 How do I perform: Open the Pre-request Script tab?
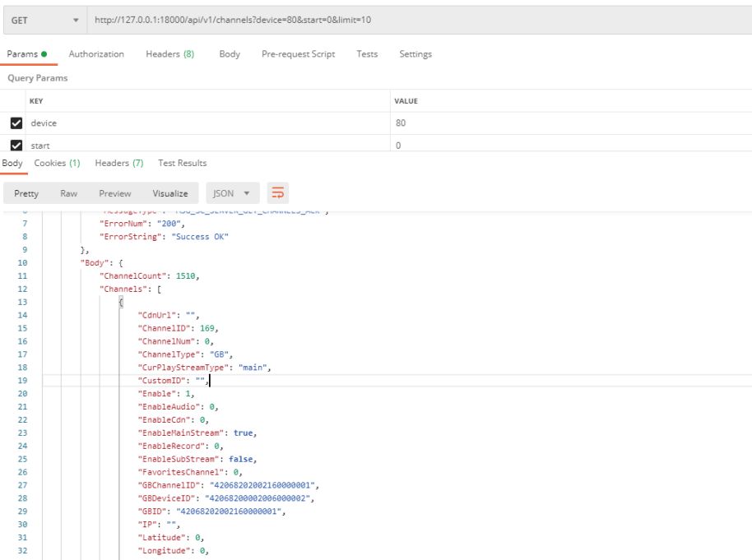(x=298, y=54)
